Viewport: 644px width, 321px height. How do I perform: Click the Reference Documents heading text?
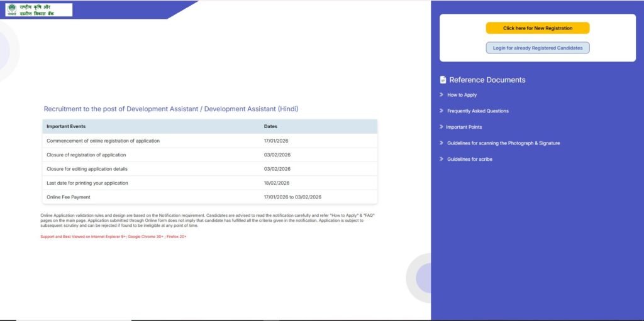point(487,80)
